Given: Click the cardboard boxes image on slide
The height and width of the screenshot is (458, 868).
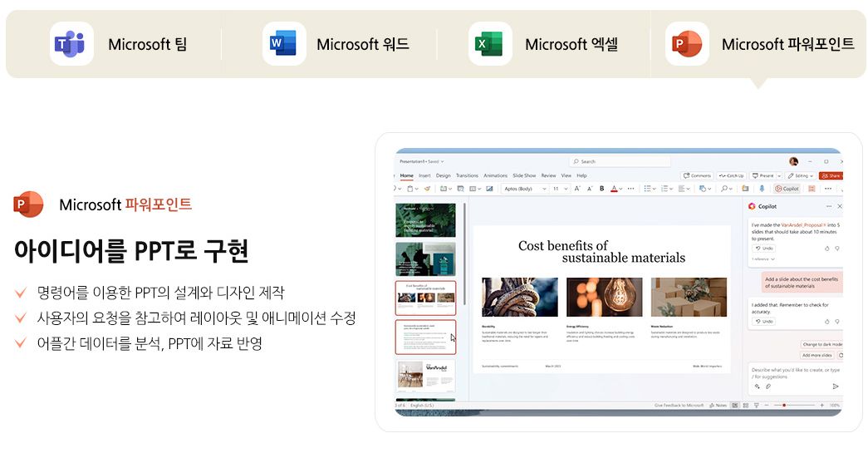Looking at the screenshot, I should 689,297.
